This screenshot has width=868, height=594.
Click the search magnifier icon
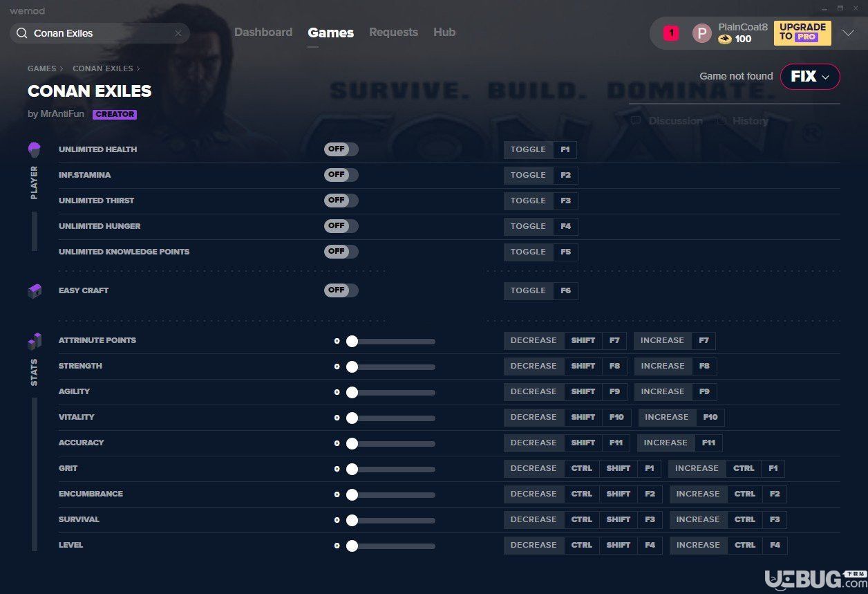(22, 33)
